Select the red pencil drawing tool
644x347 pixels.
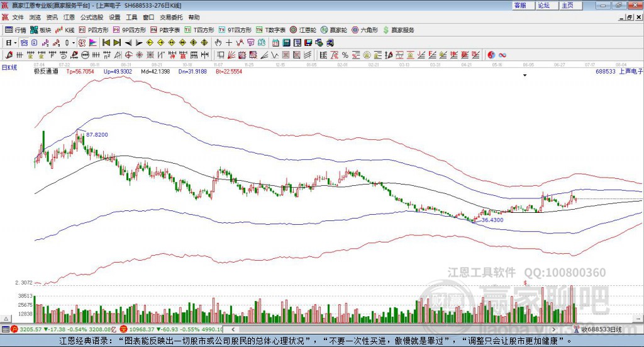9,55
